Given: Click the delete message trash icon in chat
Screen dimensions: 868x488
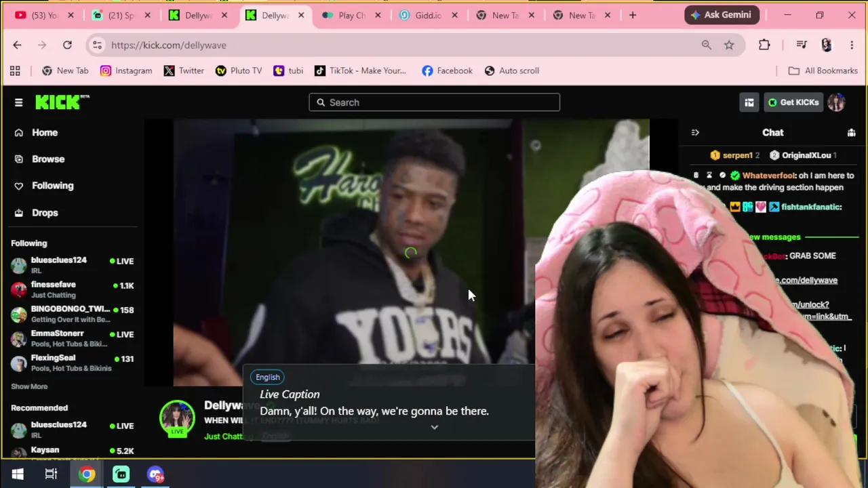Looking at the screenshot, I should [x=696, y=176].
